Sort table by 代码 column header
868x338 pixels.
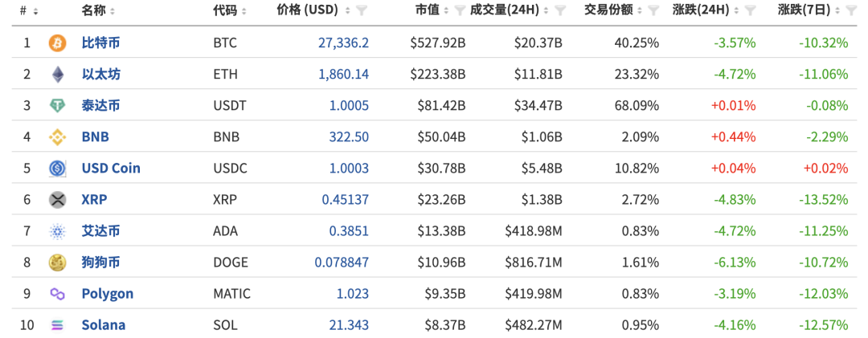click(229, 10)
